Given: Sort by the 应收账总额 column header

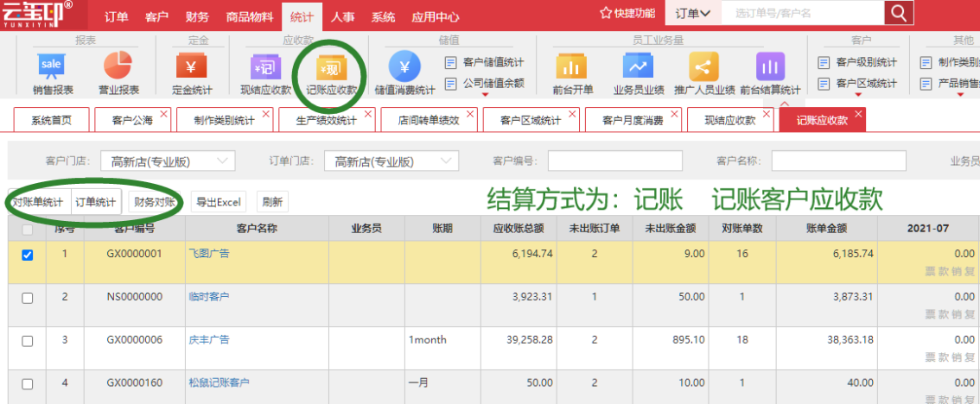Looking at the screenshot, I should [519, 229].
